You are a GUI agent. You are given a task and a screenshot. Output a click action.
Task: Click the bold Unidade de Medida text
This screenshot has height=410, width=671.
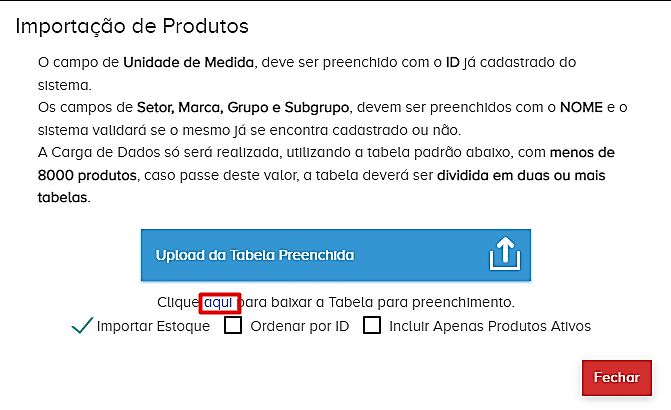(190, 62)
